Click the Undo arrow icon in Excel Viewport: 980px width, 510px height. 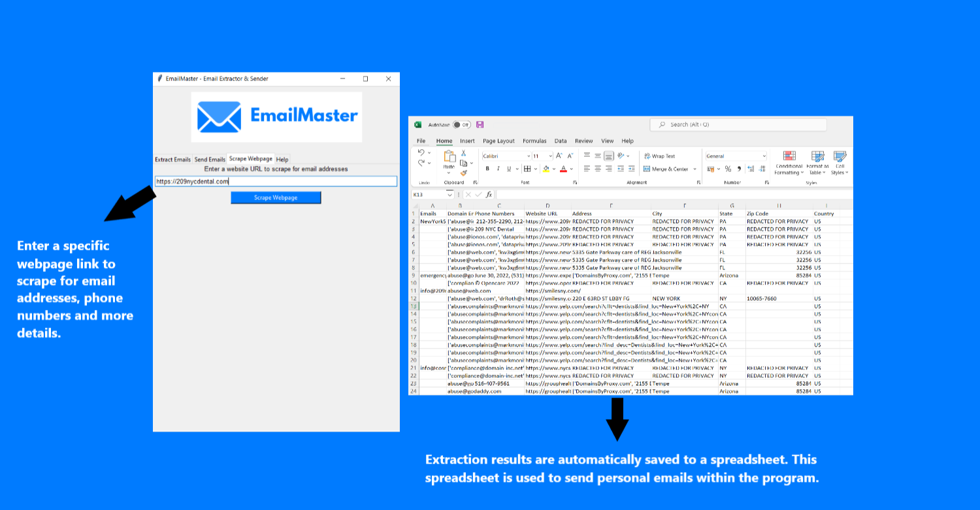pyautogui.click(x=421, y=152)
